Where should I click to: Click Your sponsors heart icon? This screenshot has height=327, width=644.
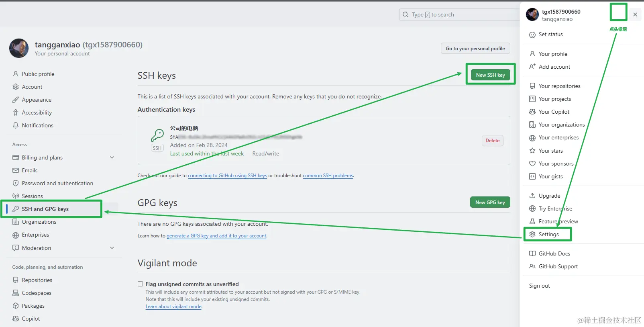click(x=532, y=163)
